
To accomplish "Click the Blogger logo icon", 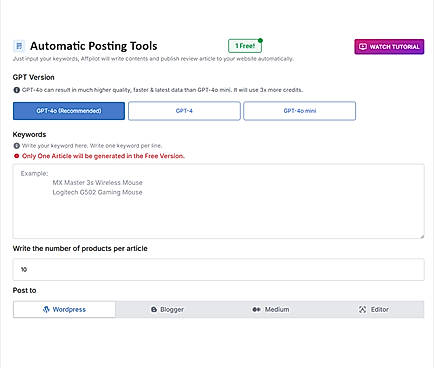I will [154, 310].
